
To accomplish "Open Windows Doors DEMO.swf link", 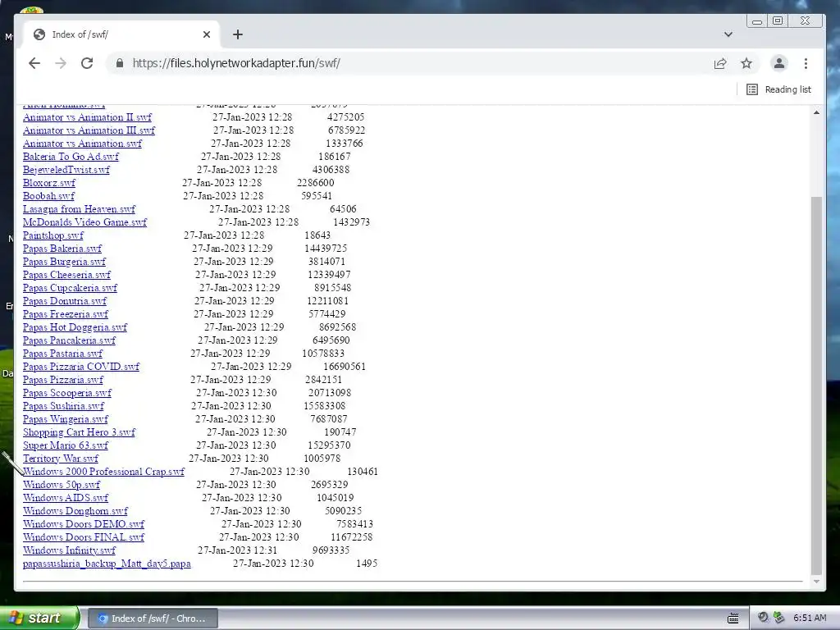I will point(84,524).
